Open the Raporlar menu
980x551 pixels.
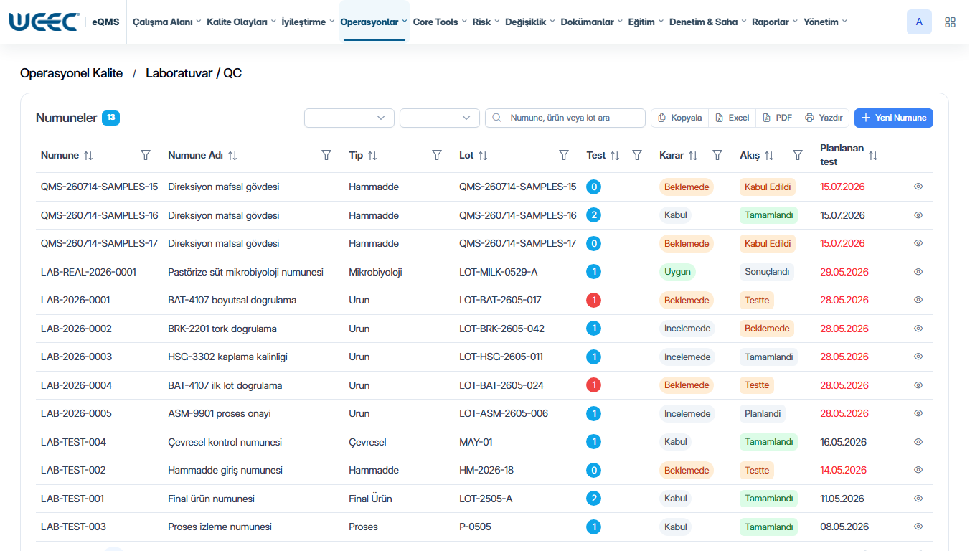click(775, 22)
